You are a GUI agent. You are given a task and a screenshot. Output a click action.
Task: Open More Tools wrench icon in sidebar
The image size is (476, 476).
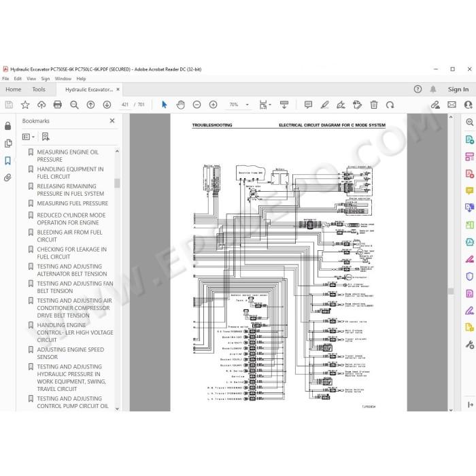coord(469,345)
